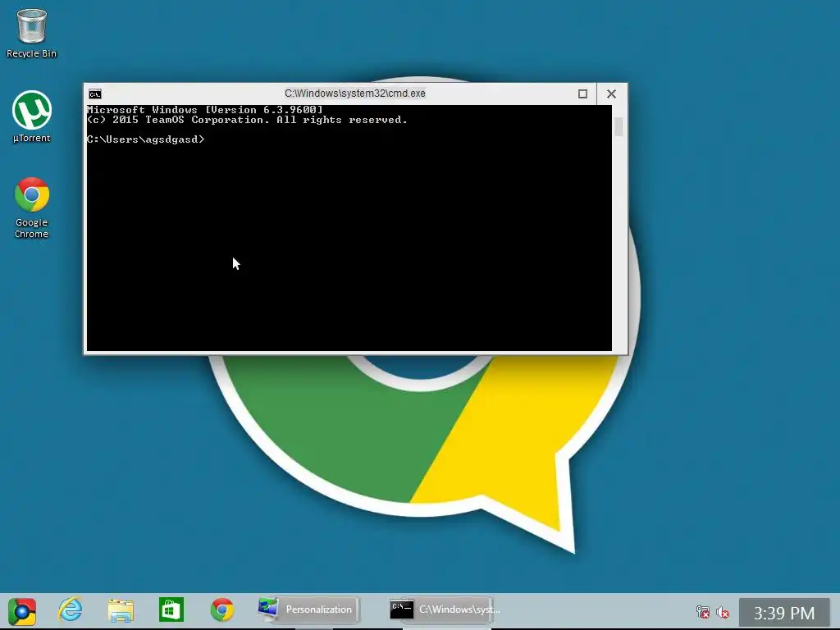The height and width of the screenshot is (630, 840).
Task: Launch Internet Explorer from the taskbar
Action: click(x=71, y=609)
